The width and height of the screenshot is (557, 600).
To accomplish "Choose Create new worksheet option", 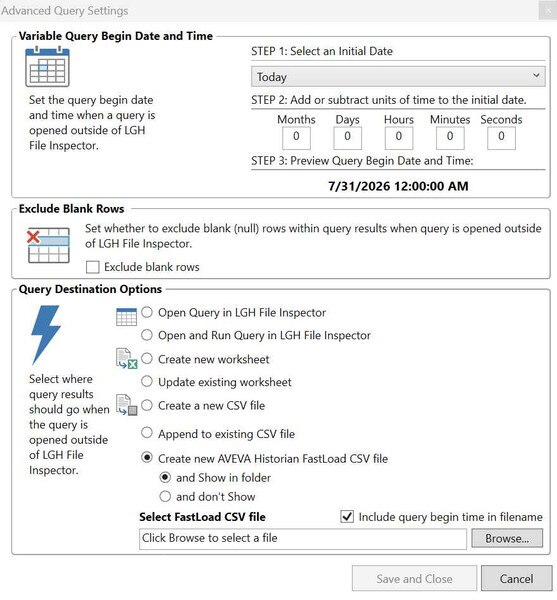I will click(147, 359).
